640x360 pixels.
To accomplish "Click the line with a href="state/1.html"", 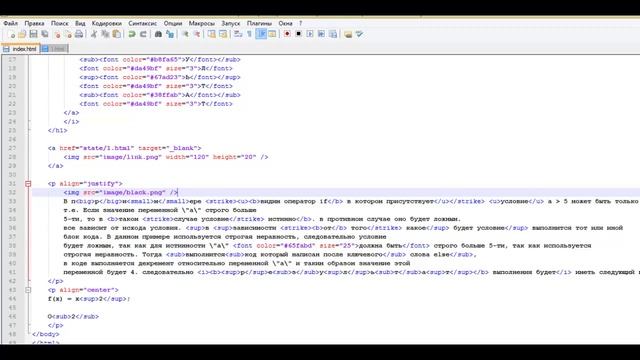I will coord(124,148).
